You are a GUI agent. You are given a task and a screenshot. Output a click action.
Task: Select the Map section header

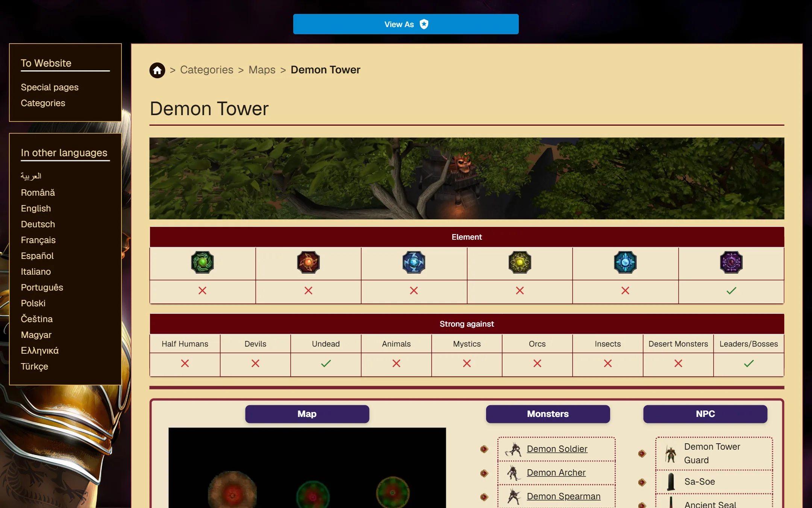tap(307, 414)
